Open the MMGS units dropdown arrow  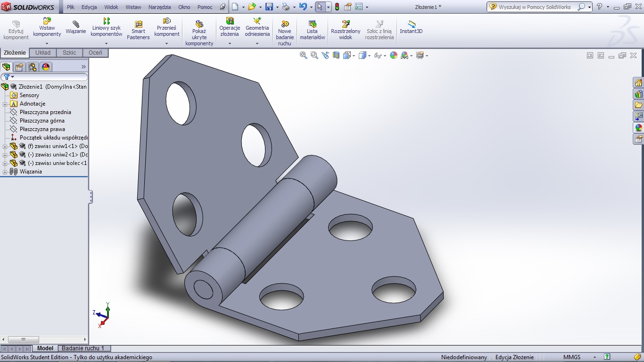tap(594, 357)
